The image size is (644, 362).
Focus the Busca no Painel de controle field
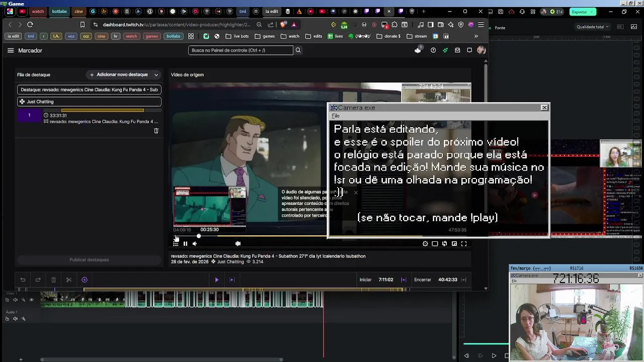[240, 50]
